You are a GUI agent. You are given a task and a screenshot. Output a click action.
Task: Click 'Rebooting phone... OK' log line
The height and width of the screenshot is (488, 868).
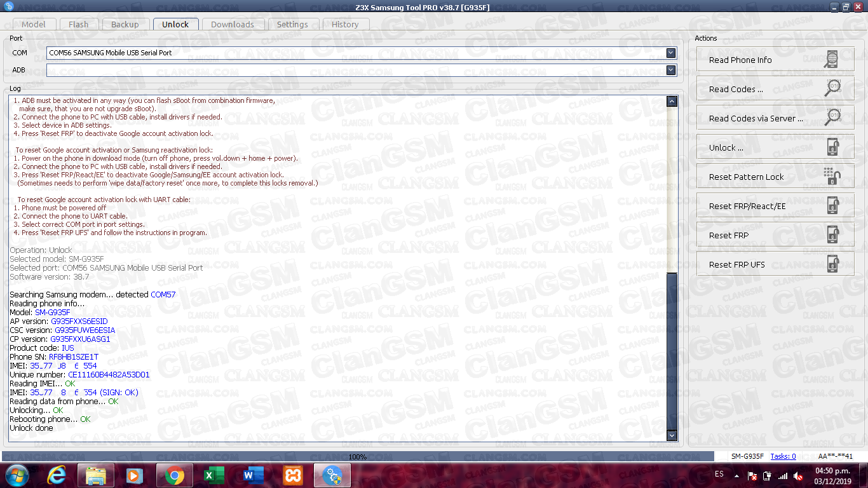(50, 419)
